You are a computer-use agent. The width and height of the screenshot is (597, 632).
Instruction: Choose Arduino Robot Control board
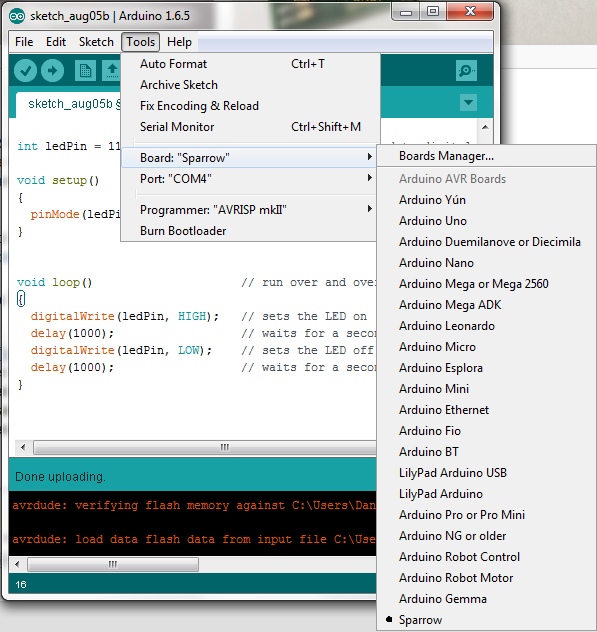click(487, 557)
